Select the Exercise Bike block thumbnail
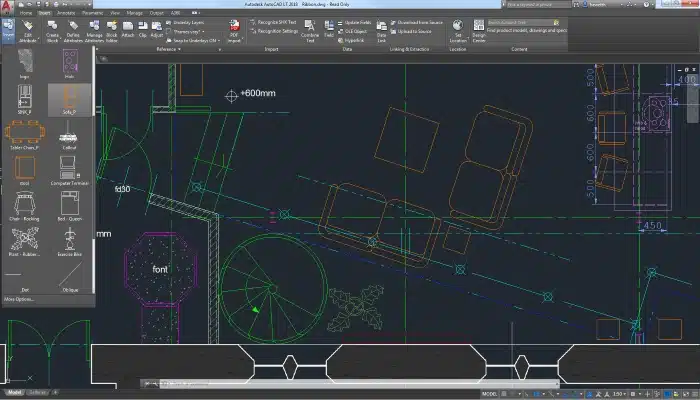 tap(70, 242)
